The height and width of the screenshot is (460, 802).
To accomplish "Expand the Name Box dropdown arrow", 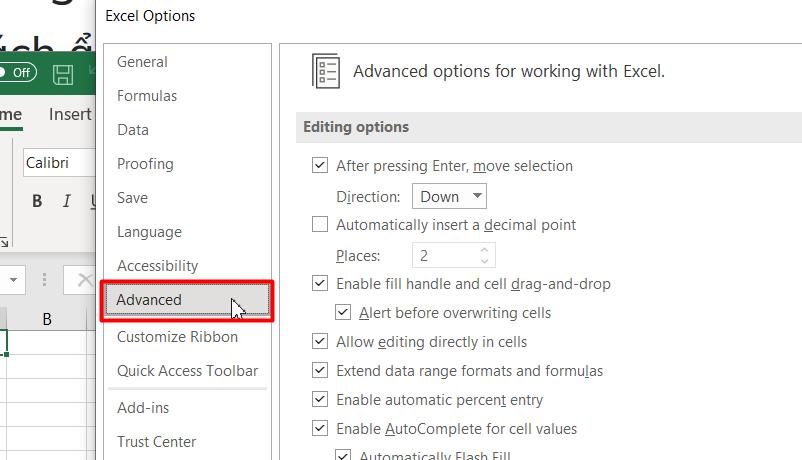I will click(x=13, y=281).
